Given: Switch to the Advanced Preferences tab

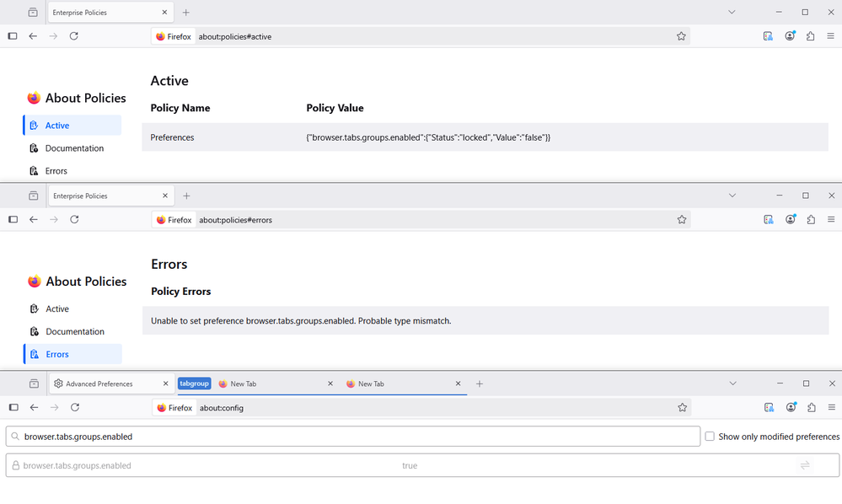Looking at the screenshot, I should tap(99, 383).
